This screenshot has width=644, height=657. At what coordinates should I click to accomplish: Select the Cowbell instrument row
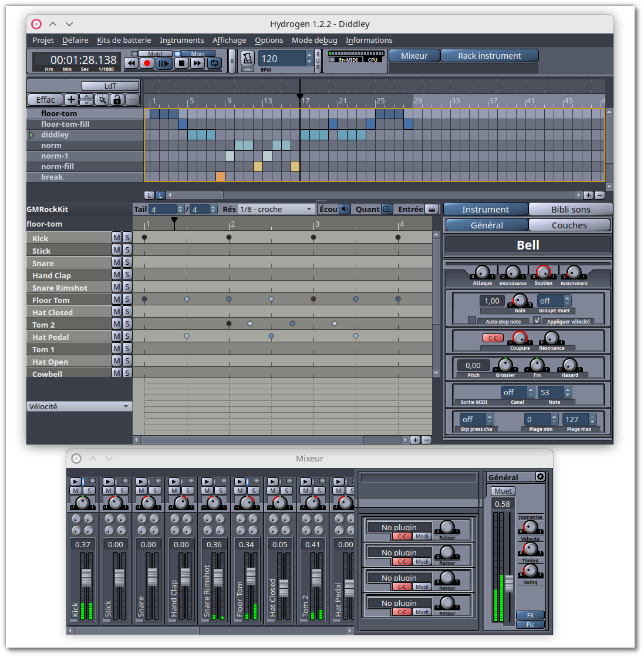69,373
